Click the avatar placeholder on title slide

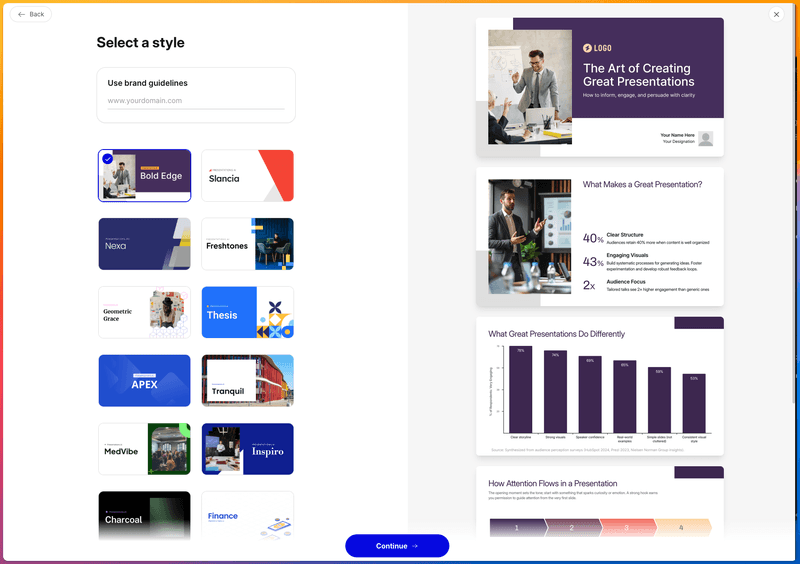pyautogui.click(x=706, y=138)
